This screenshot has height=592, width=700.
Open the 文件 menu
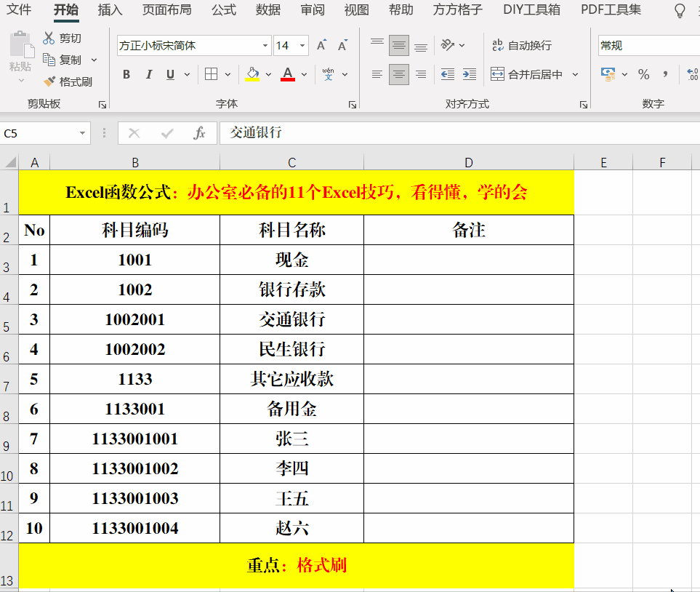click(x=19, y=10)
